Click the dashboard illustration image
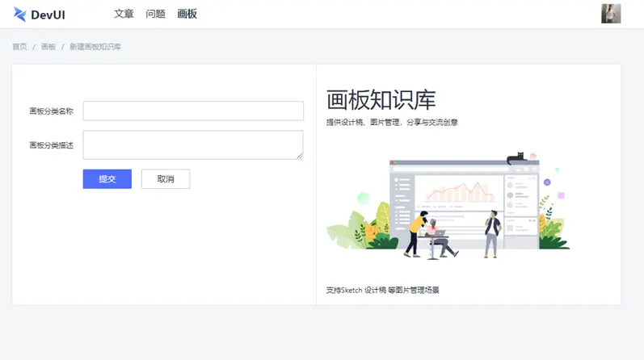Viewport: 644px width, 360px height. click(448, 206)
